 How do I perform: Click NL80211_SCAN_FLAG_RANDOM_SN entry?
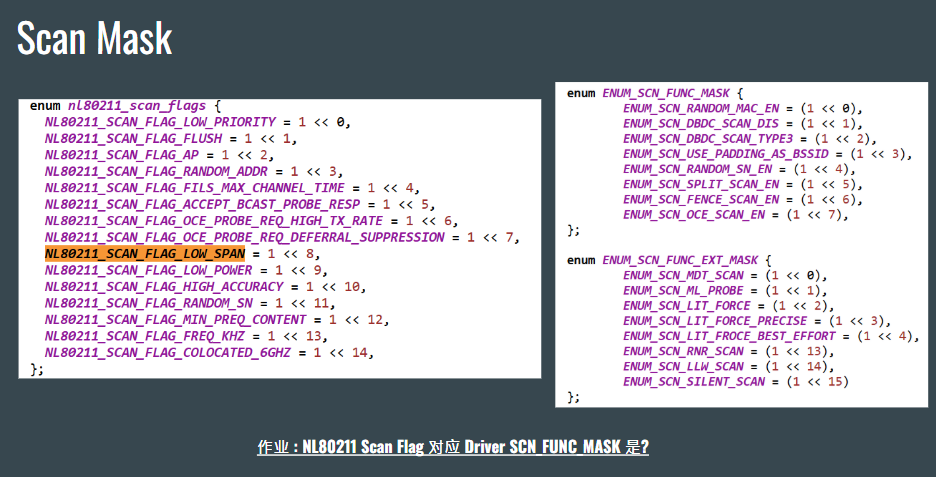[190, 303]
